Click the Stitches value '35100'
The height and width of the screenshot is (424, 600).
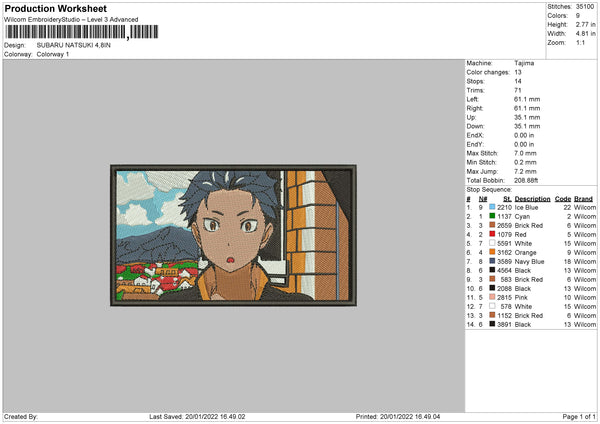585,7
